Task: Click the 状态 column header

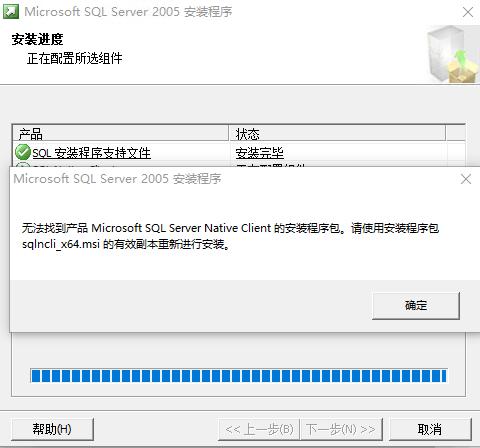Action: tap(337, 133)
